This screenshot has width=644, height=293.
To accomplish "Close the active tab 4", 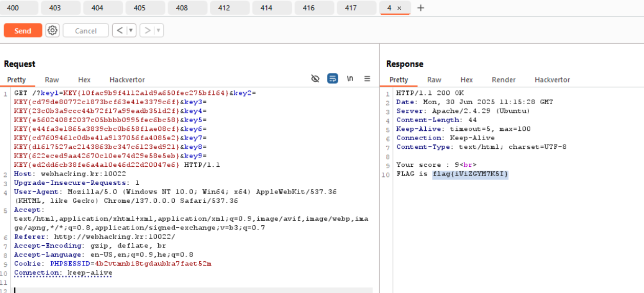I will coord(400,8).
